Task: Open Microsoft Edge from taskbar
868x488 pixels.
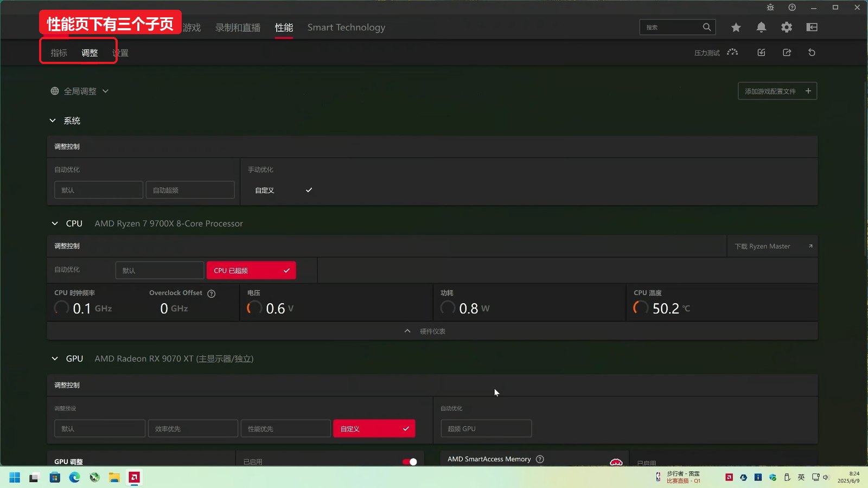Action: pos(74,477)
